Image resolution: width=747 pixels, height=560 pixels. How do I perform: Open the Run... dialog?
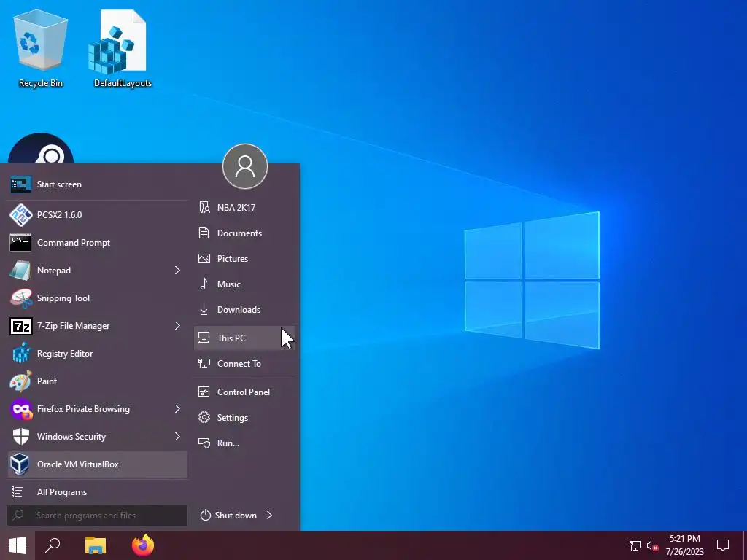point(244,443)
